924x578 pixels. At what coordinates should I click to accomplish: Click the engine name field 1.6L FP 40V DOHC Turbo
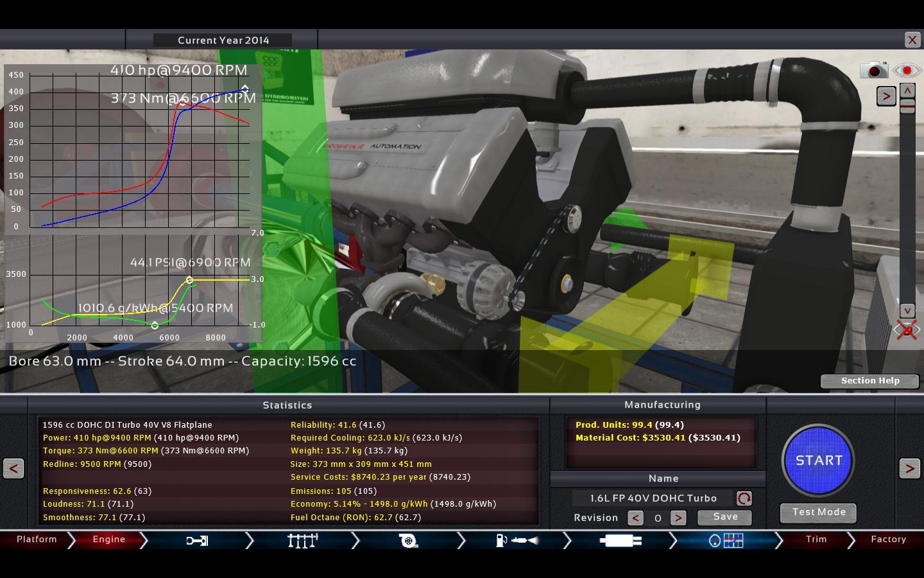pyautogui.click(x=653, y=498)
